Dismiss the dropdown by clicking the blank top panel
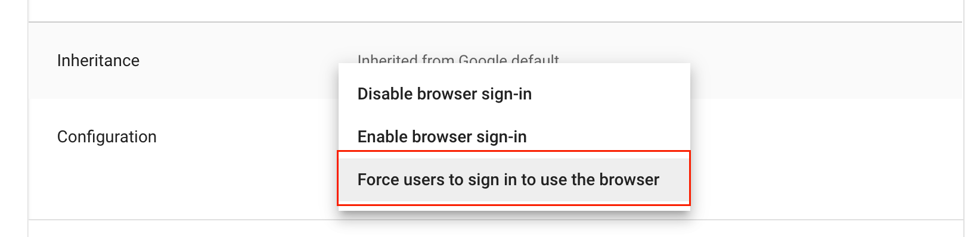Screen dimensions: 980x237 495,11
